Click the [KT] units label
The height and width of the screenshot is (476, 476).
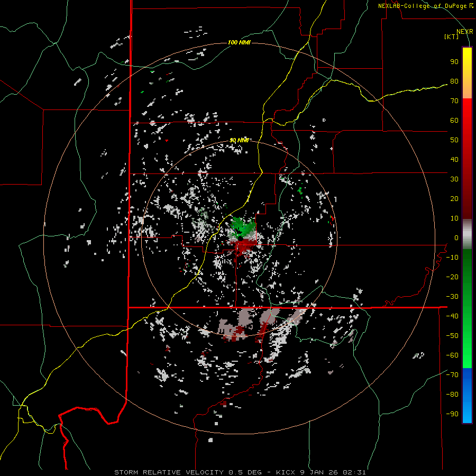[x=452, y=36]
